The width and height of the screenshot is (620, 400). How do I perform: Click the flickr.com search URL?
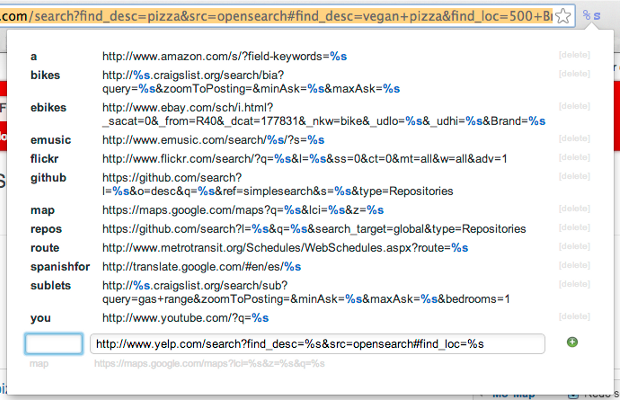[x=304, y=159]
